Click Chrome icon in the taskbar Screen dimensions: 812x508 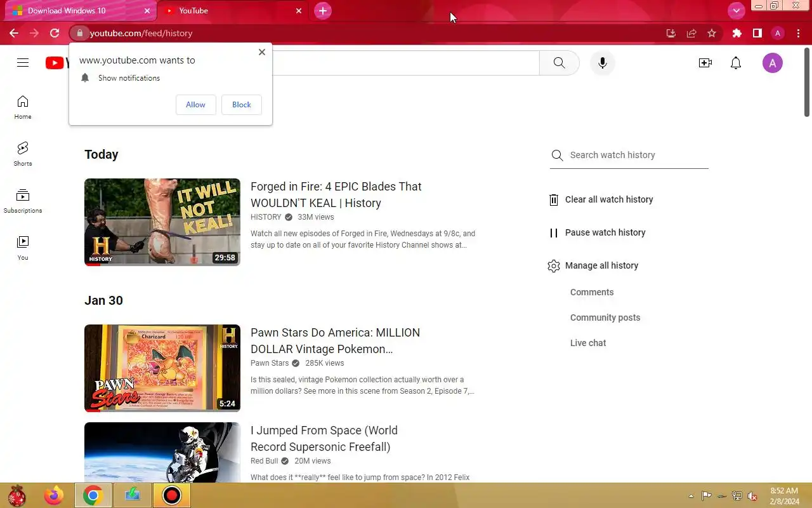point(93,495)
